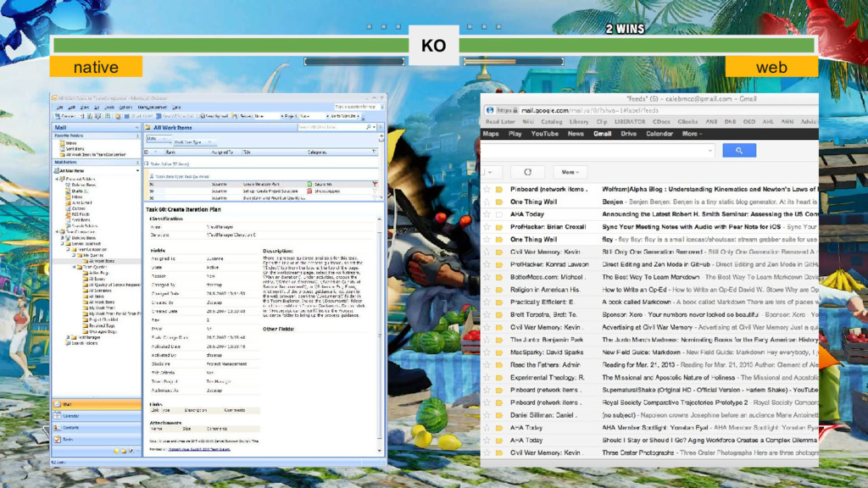Open Calendar pane in Outlook navigation
The height and width of the screenshot is (488, 868).
pyautogui.click(x=97, y=416)
